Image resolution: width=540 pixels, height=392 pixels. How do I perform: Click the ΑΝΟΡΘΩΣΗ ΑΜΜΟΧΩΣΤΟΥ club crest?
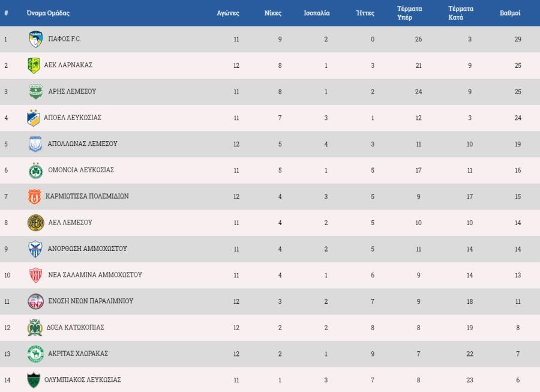coord(35,249)
